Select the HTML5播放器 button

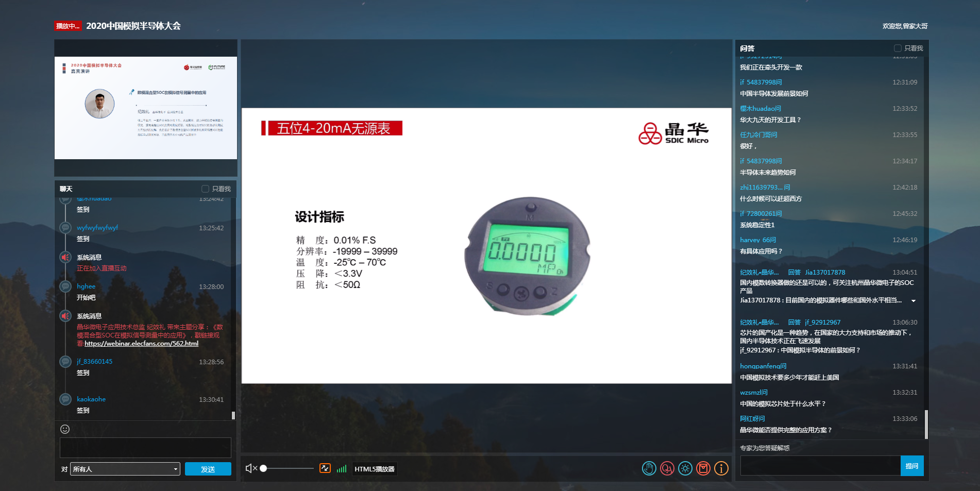(375, 469)
